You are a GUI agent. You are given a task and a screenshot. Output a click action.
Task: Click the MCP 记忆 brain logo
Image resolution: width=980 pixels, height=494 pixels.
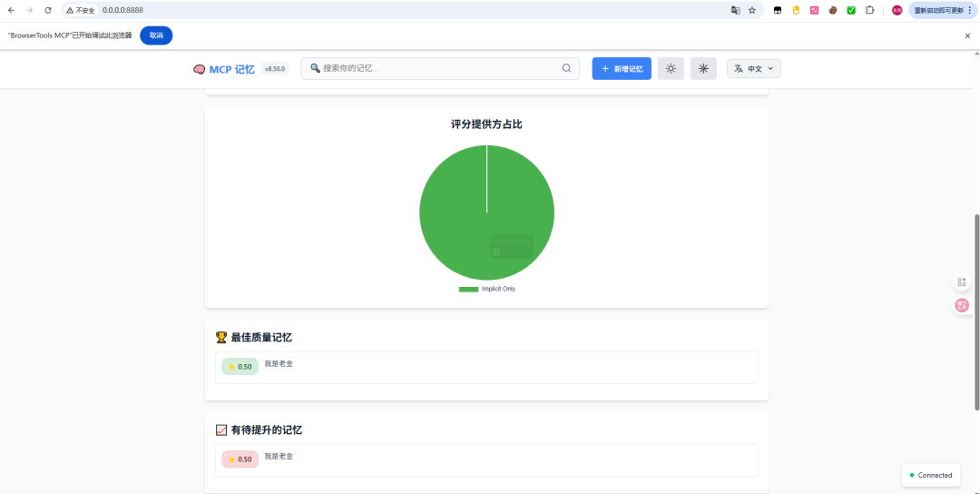click(200, 69)
